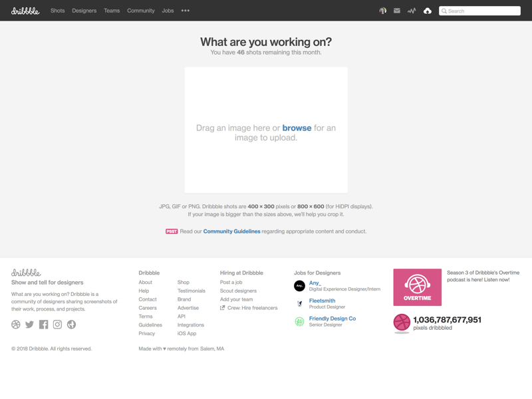The height and width of the screenshot is (399, 532).
Task: Open the ••• overflow menu
Action: pos(185,11)
